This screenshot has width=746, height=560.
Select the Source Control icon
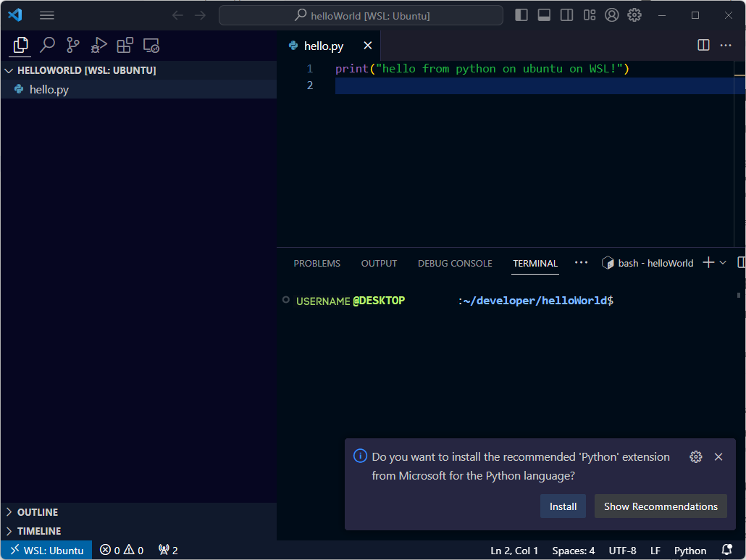point(72,45)
